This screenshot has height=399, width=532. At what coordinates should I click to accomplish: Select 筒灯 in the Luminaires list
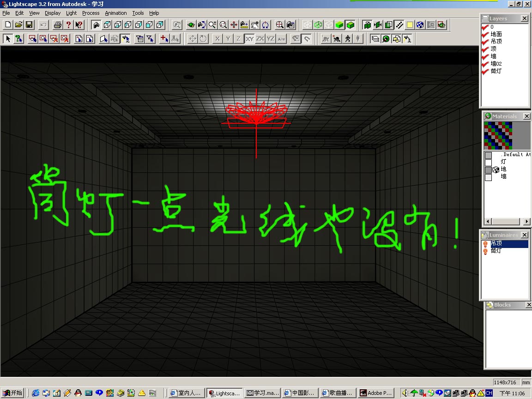pyautogui.click(x=496, y=251)
